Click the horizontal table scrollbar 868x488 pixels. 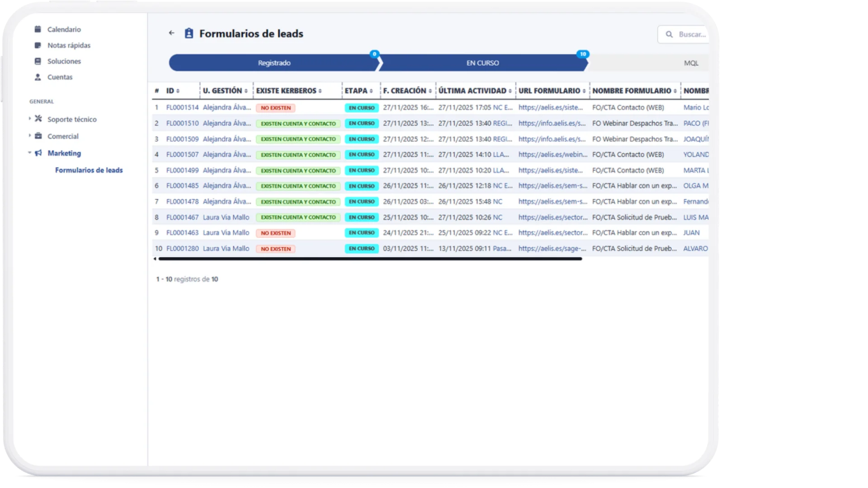pos(370,259)
